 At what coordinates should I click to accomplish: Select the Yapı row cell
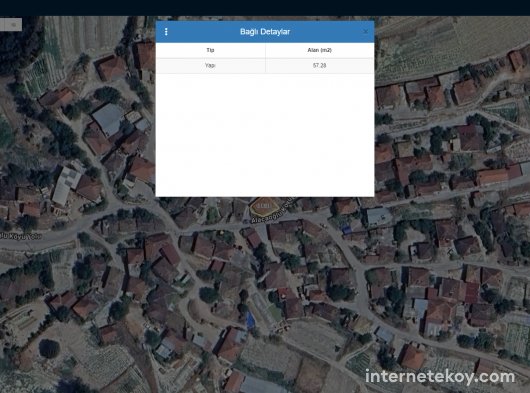point(210,66)
